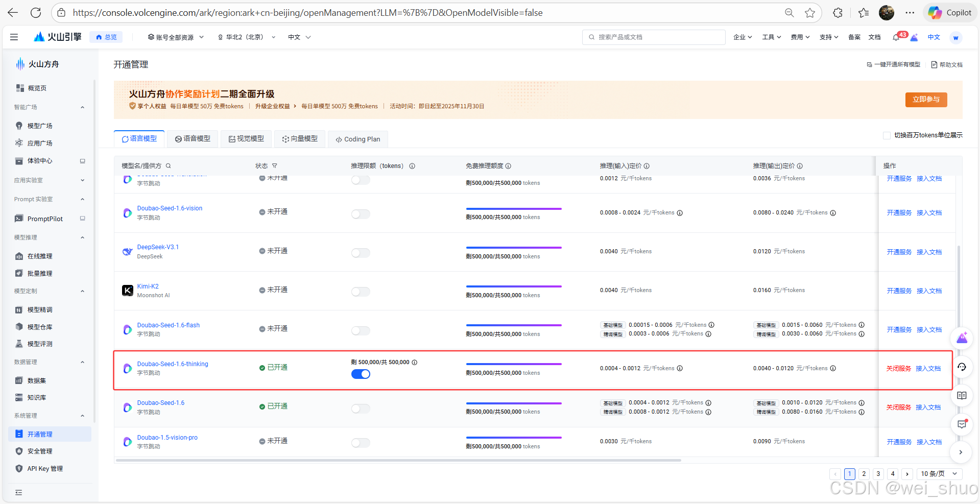
Task: Open 应用广场 in sidebar
Action: click(40, 143)
